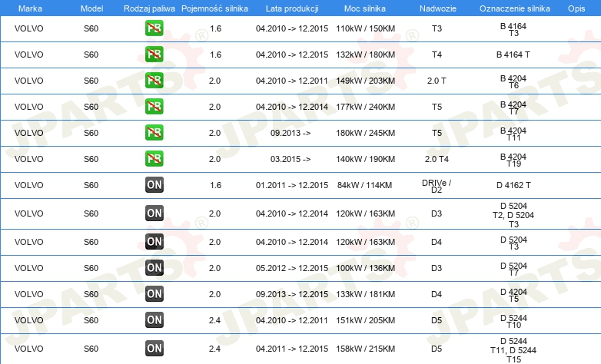Click the Nadwozie column header
The height and width of the screenshot is (364, 601).
tap(438, 8)
